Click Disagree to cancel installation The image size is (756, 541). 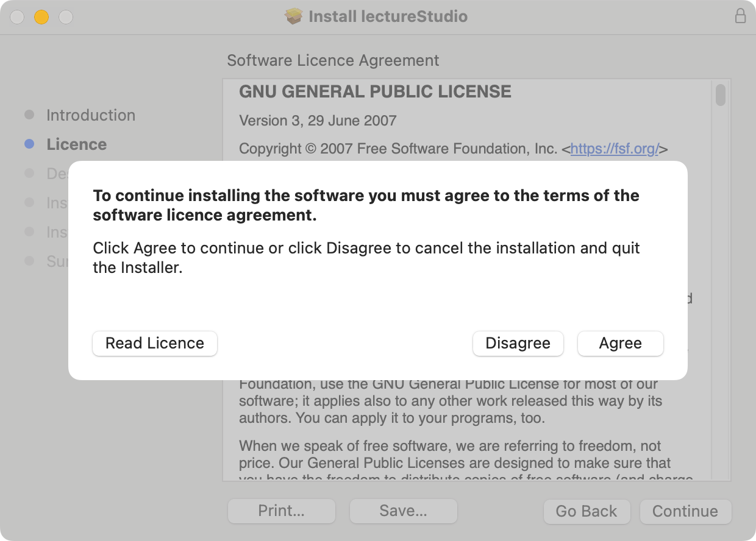coord(518,343)
